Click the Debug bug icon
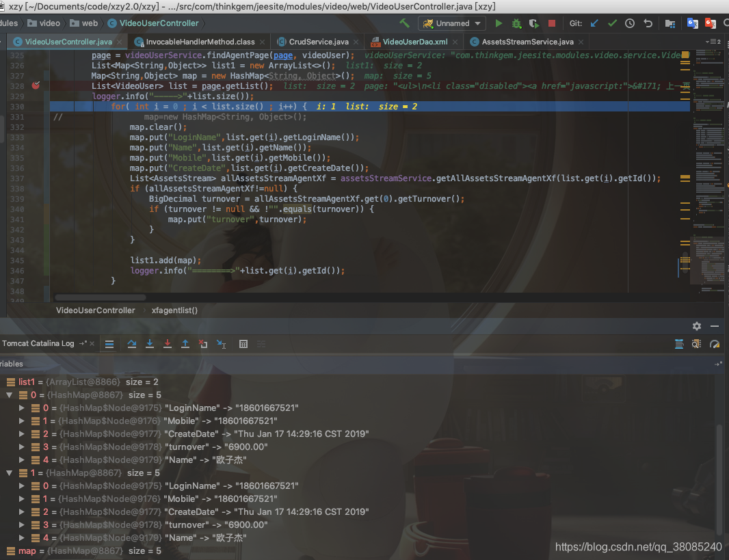The height and width of the screenshot is (560, 729). (516, 23)
